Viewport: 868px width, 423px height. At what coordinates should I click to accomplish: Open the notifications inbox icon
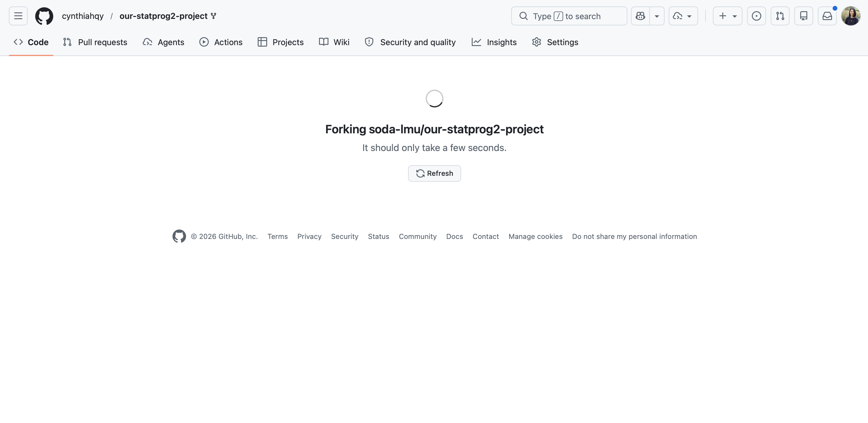pyautogui.click(x=827, y=16)
